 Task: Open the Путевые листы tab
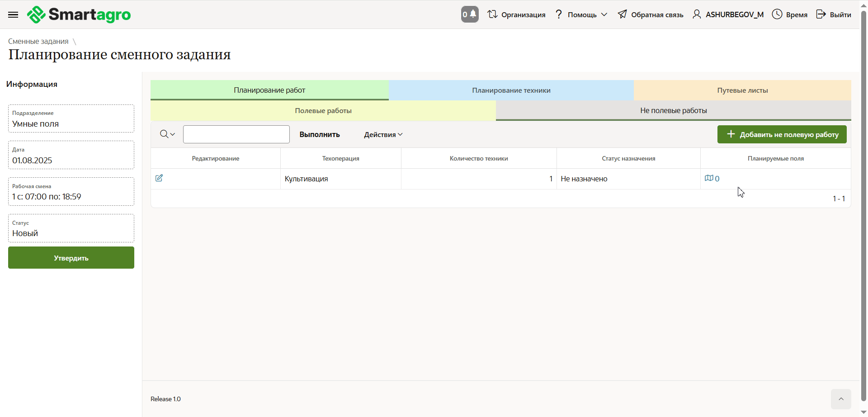coord(742,90)
